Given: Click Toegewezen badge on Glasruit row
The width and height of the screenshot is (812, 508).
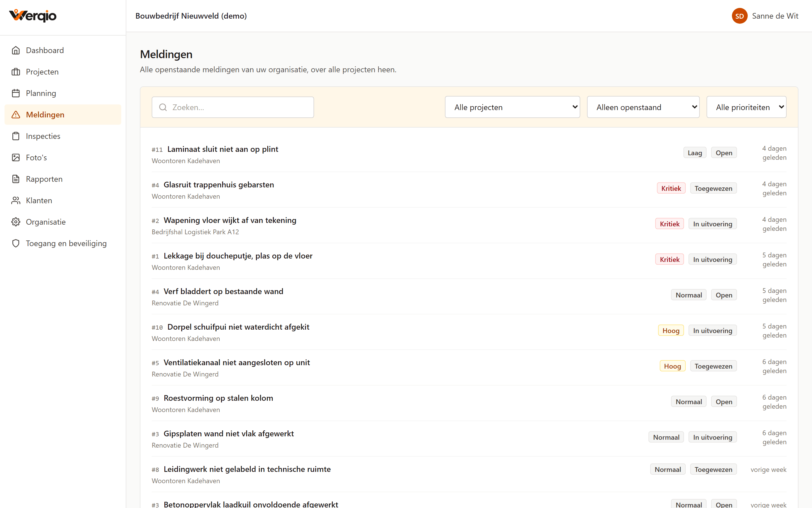Looking at the screenshot, I should point(713,189).
